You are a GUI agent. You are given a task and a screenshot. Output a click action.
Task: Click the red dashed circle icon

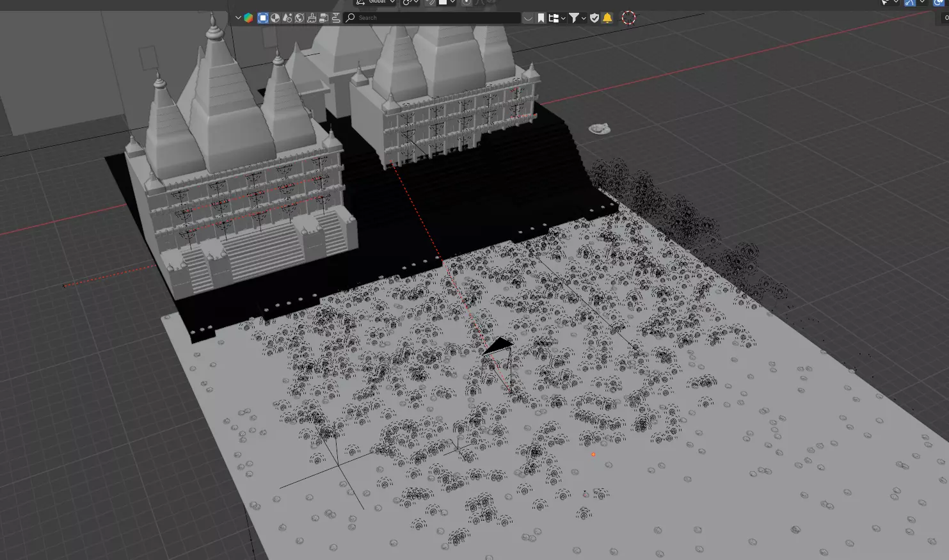(x=629, y=18)
